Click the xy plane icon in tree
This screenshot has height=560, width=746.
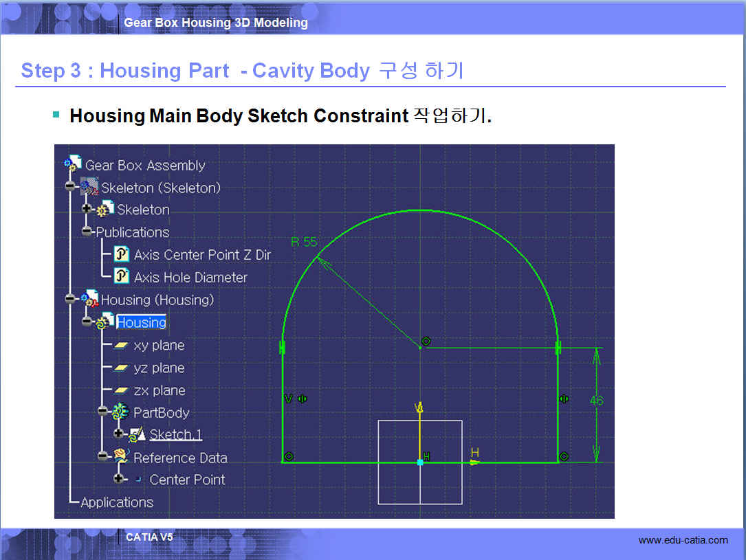coord(122,346)
